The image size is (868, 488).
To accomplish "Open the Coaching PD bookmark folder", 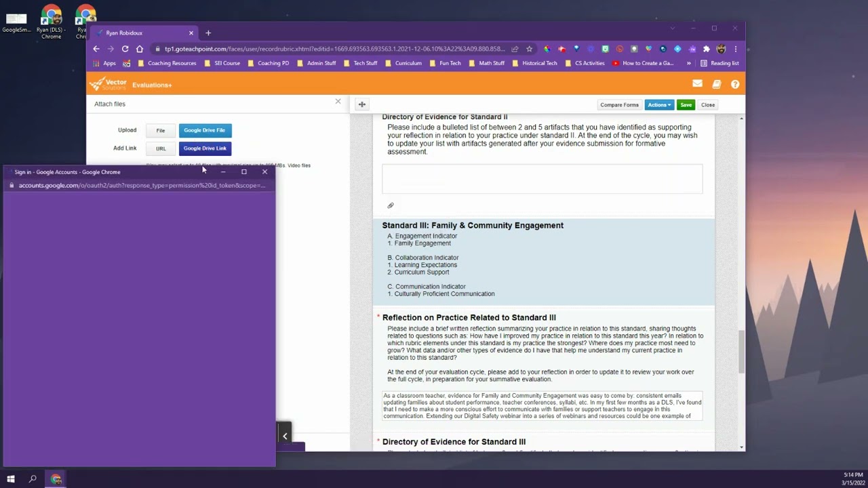I will click(269, 63).
